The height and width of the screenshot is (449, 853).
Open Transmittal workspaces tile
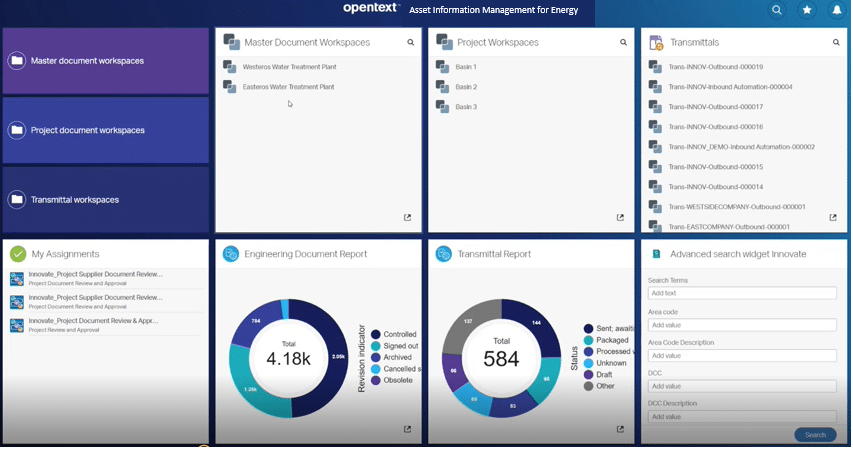pyautogui.click(x=106, y=200)
